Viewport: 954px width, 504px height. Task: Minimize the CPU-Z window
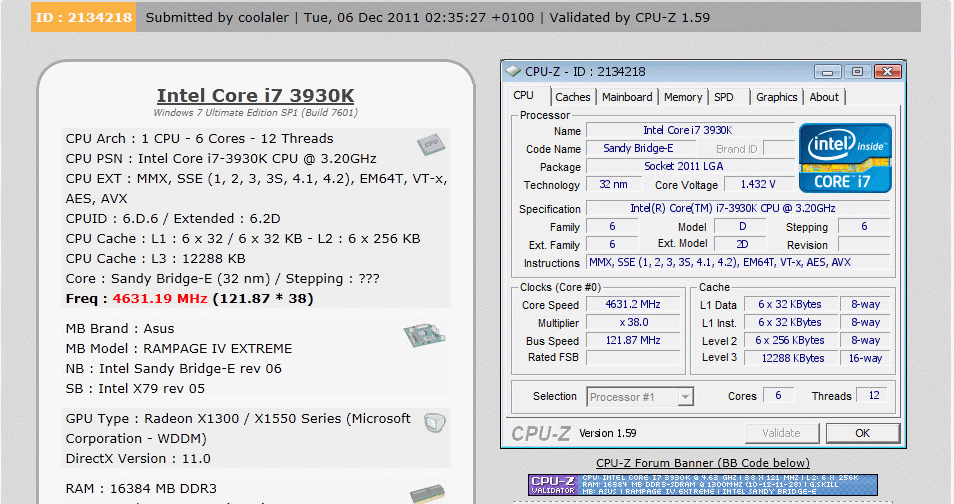coord(827,72)
